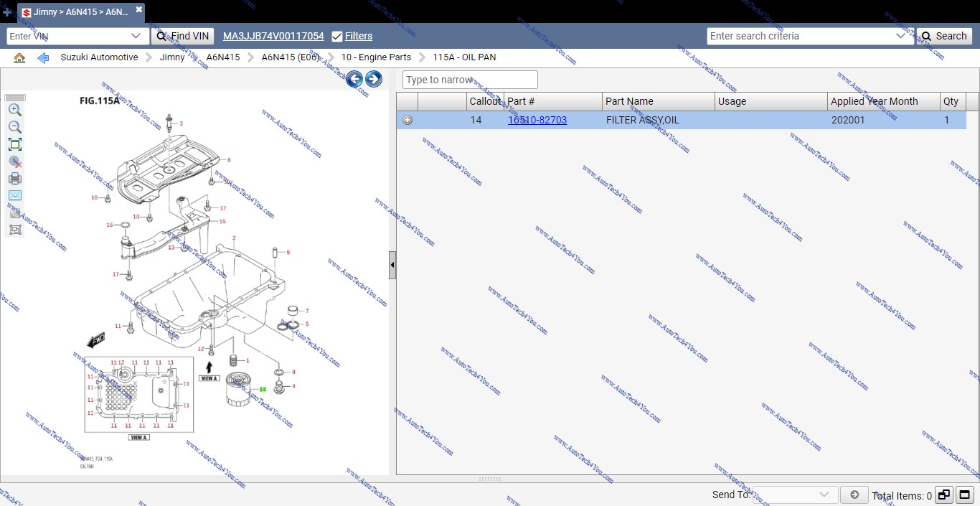Viewport: 980px width, 506px height.
Task: Go to the home page icon
Action: pos(19,57)
